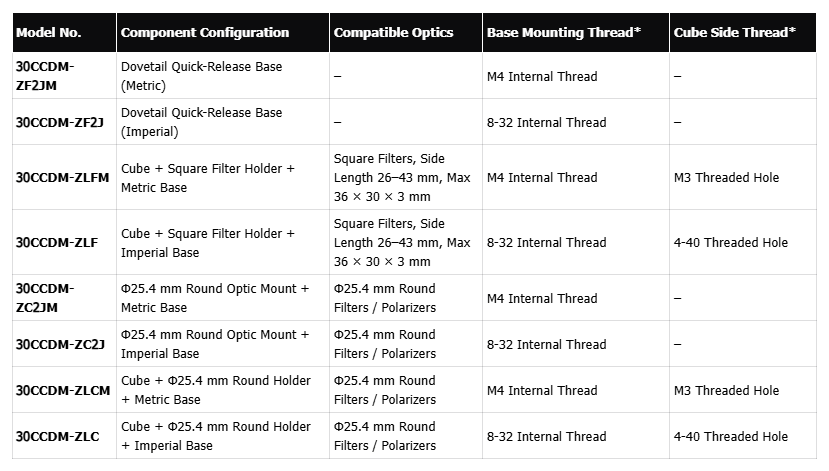Open the 30CCDM-ZLF model entry

[x=58, y=242]
